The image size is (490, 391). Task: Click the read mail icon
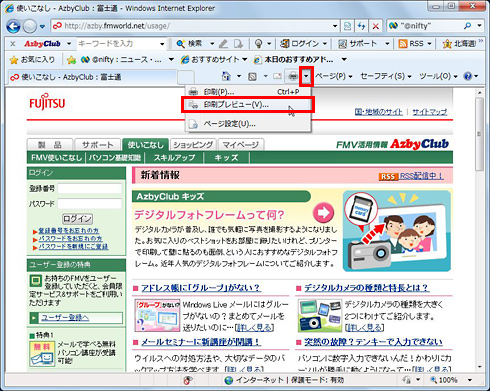click(x=277, y=76)
